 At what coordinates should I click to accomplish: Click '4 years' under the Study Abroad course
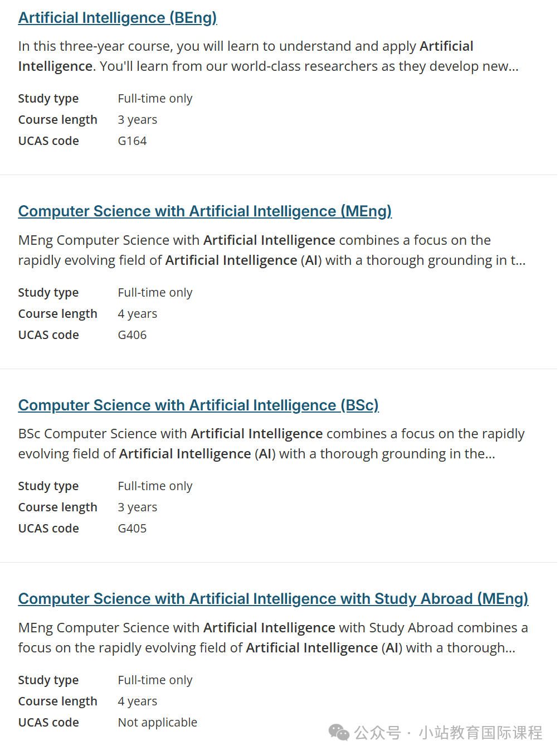click(x=138, y=701)
